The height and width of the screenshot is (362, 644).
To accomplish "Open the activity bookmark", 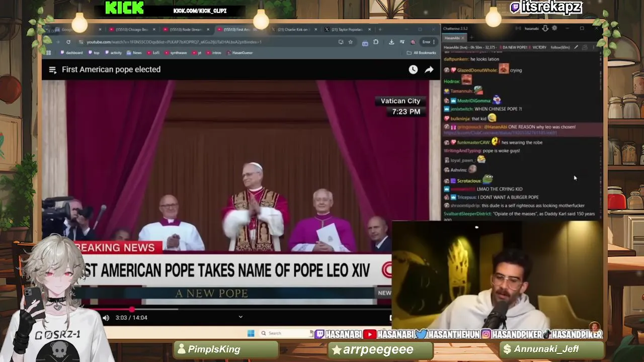I will coord(113,53).
